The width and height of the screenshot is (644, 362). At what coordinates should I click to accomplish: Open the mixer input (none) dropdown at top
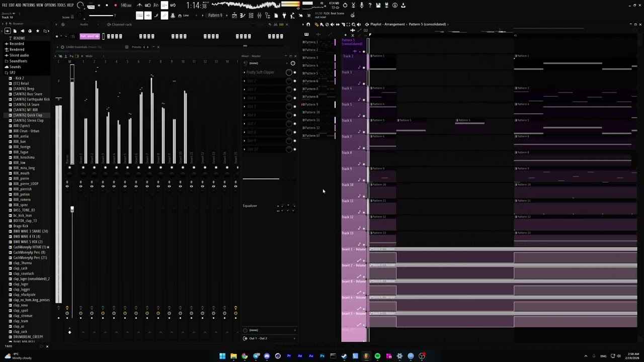[267, 63]
